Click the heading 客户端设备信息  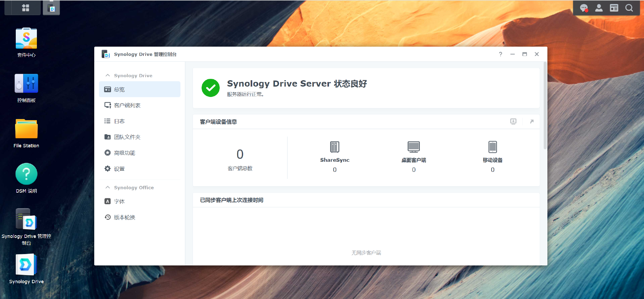(x=218, y=122)
